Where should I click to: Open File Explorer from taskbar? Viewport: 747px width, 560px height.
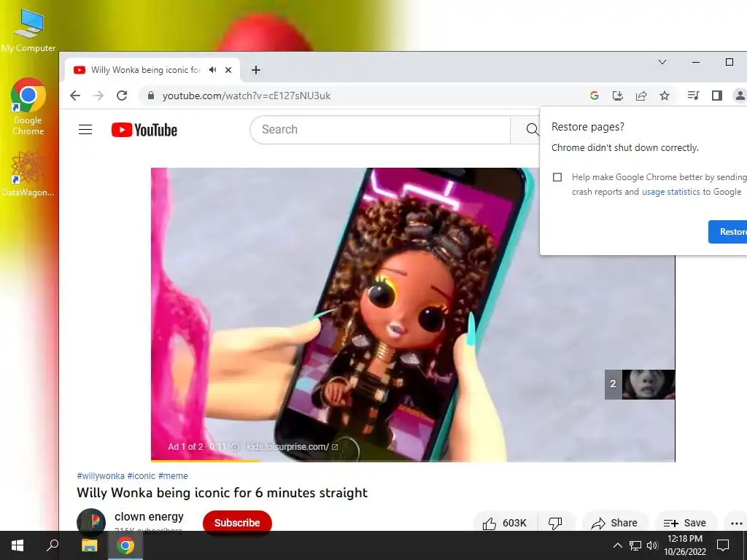(89, 545)
